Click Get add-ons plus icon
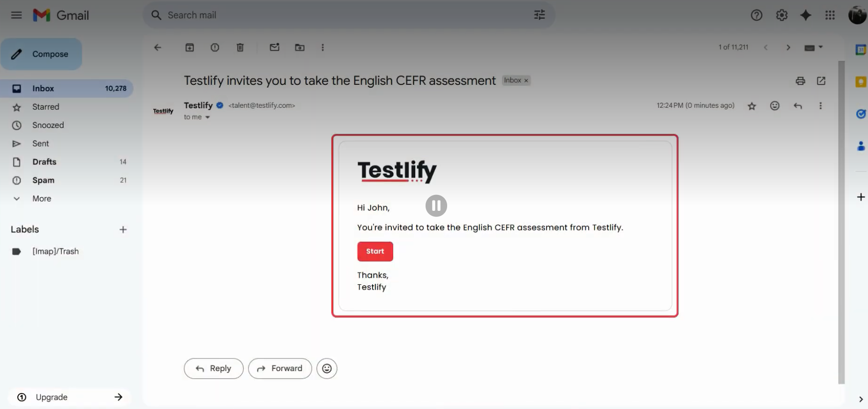This screenshot has width=868, height=409. point(861,197)
